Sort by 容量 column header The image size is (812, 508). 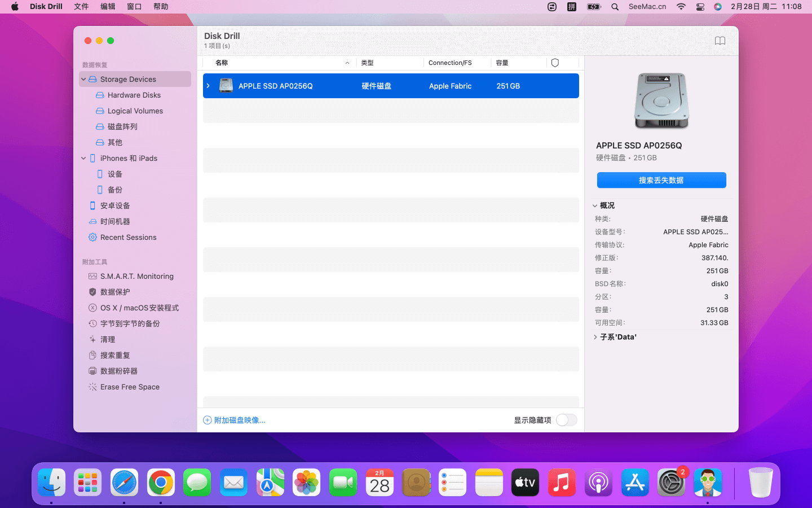502,63
